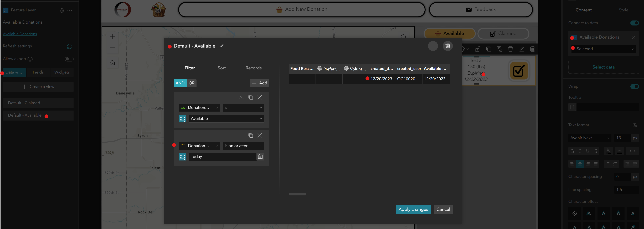Toggle the Allow export switch
Viewport: 644px width, 229px height.
tap(69, 59)
